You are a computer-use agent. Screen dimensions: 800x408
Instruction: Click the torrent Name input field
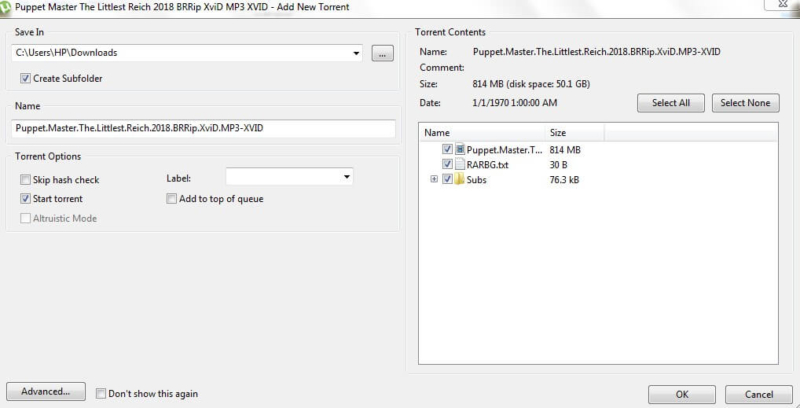204,129
